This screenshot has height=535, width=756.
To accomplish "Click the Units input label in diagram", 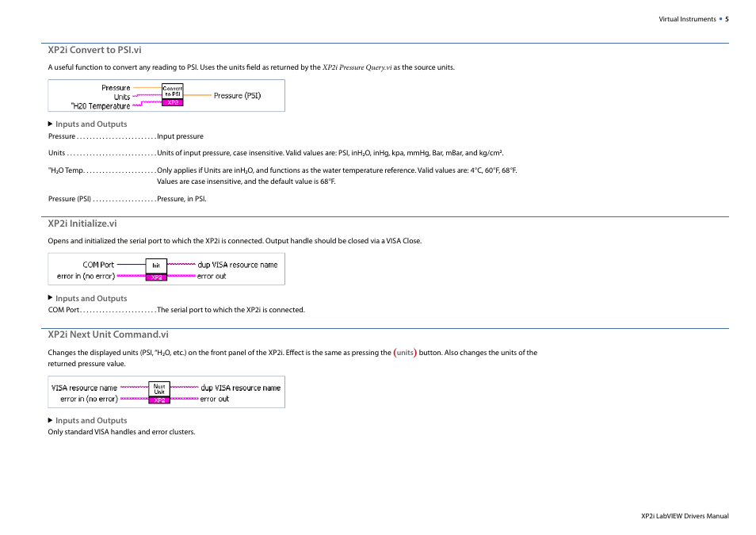I will point(122,97).
